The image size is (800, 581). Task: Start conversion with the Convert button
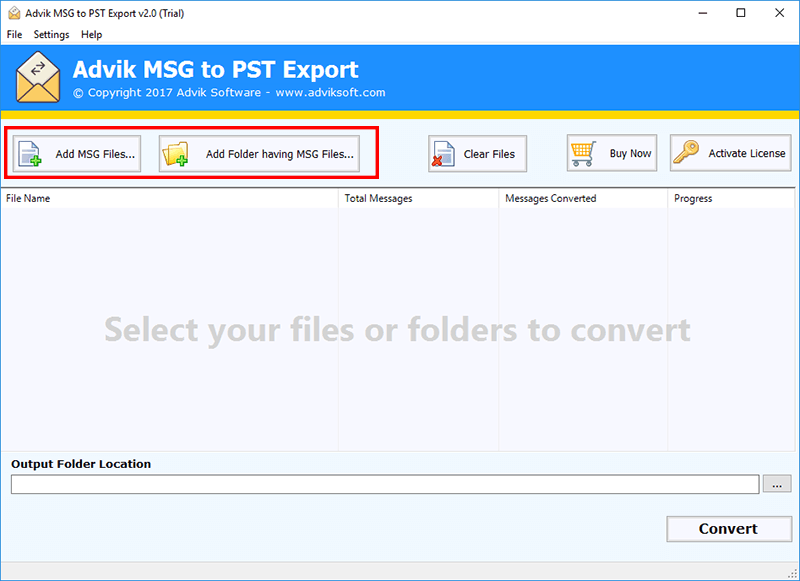pyautogui.click(x=729, y=529)
